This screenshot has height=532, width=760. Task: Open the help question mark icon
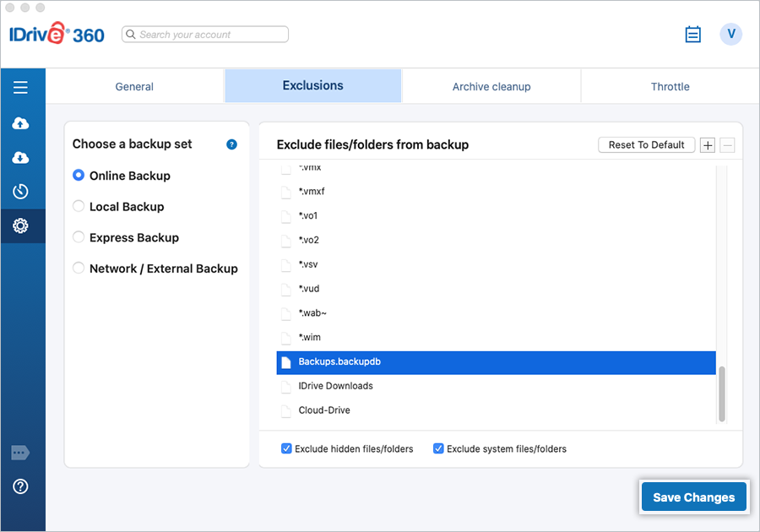point(21,486)
